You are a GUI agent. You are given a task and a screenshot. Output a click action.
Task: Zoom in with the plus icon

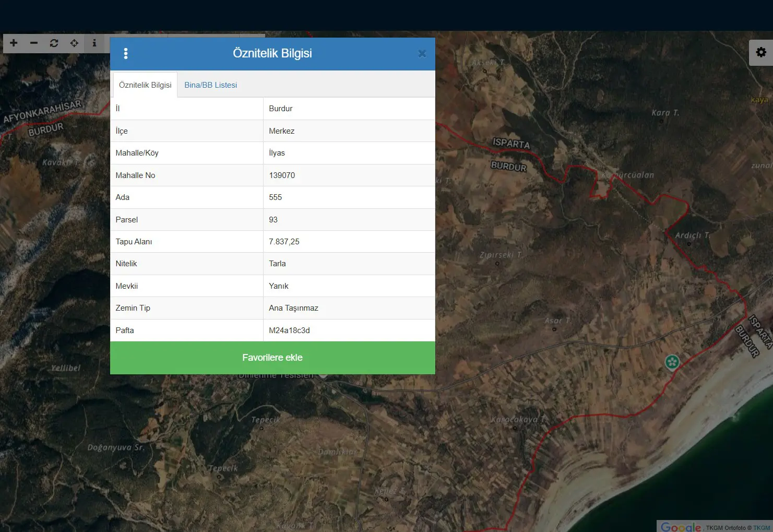pyautogui.click(x=14, y=43)
